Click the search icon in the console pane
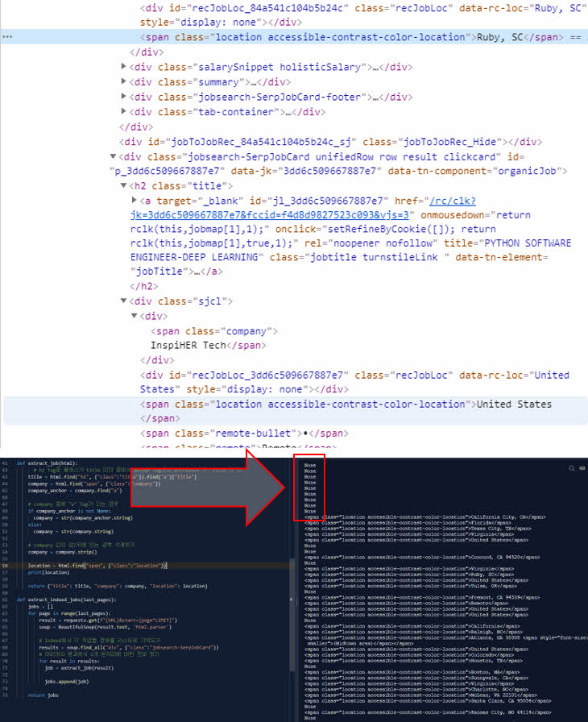The width and height of the screenshot is (588, 722). coord(571,468)
